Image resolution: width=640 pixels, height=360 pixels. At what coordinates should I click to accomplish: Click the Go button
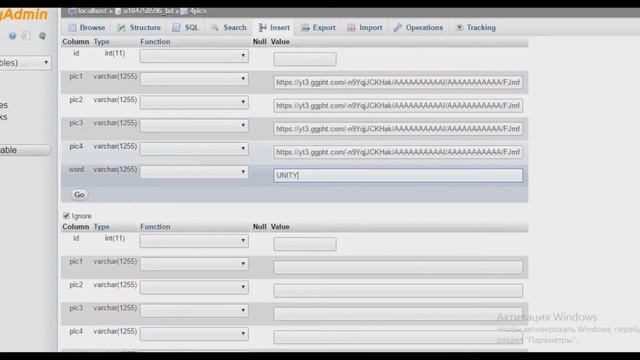click(79, 195)
